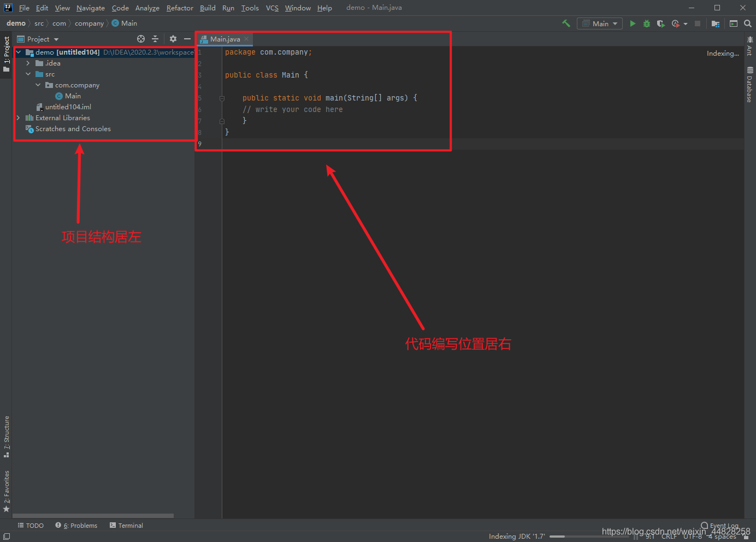Click the Indexing... inspection indicator
Image resolution: width=756 pixels, height=542 pixels.
click(x=722, y=54)
